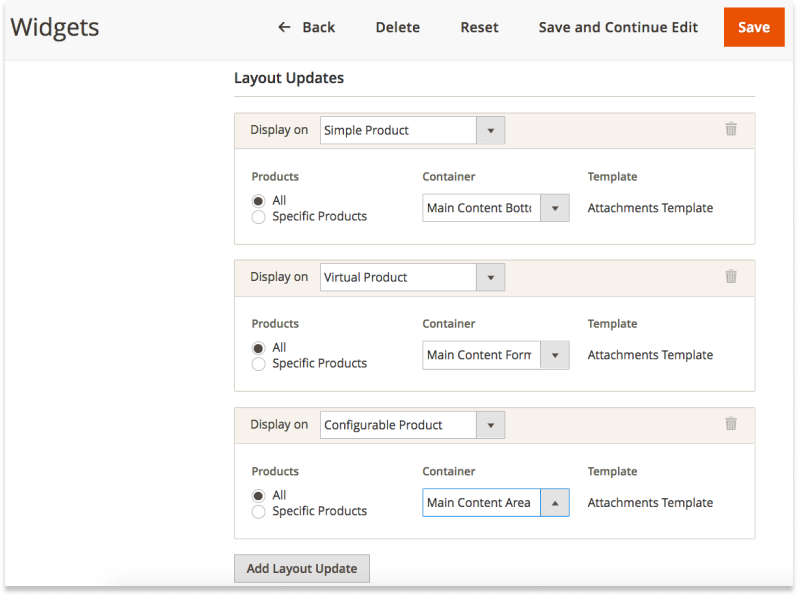Image resolution: width=798 pixels, height=596 pixels.
Task: Open Container dropdown Main Content Form
Action: [x=496, y=355]
